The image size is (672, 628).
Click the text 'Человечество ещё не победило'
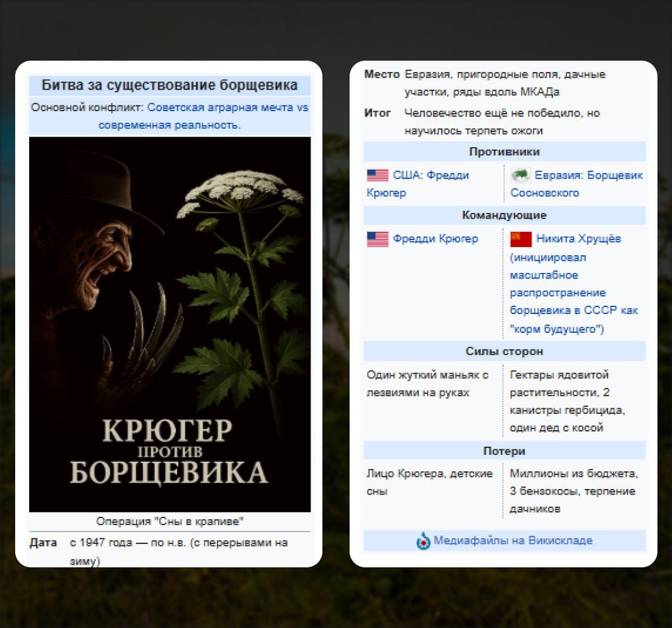pyautogui.click(x=494, y=113)
